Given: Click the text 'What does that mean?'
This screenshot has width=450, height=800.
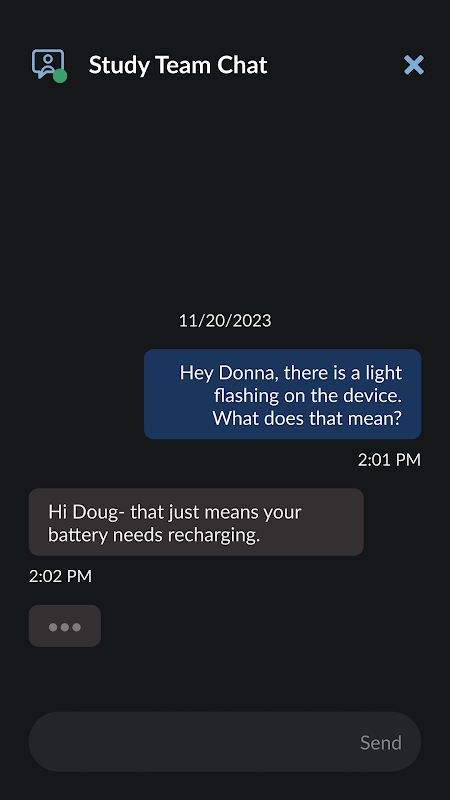Looking at the screenshot, I should pyautogui.click(x=307, y=419).
